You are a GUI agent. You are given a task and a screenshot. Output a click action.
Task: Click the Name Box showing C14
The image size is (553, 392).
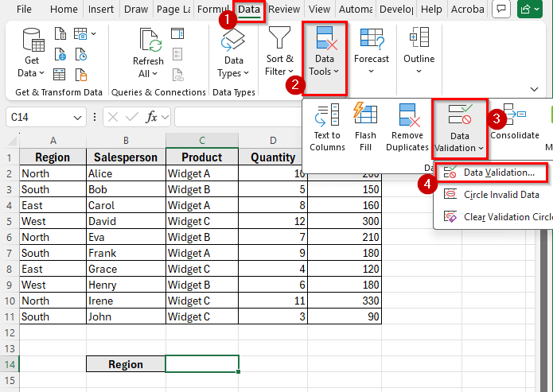[40, 117]
